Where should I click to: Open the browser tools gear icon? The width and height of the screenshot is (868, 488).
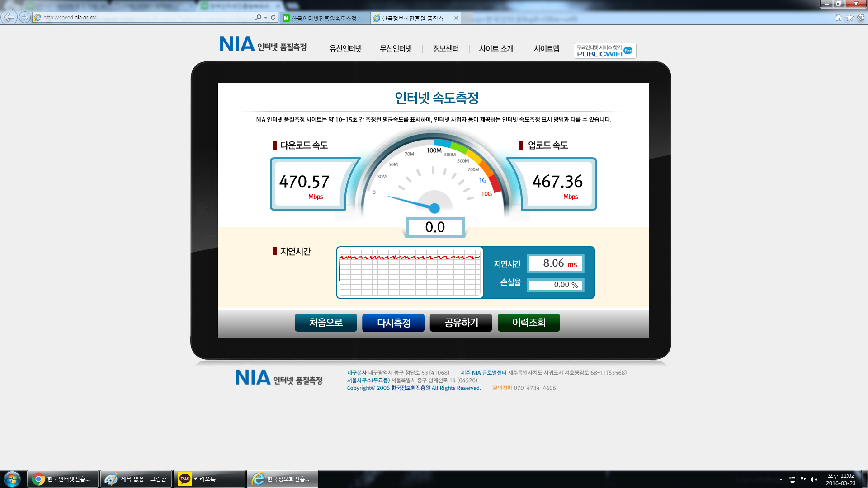[861, 17]
